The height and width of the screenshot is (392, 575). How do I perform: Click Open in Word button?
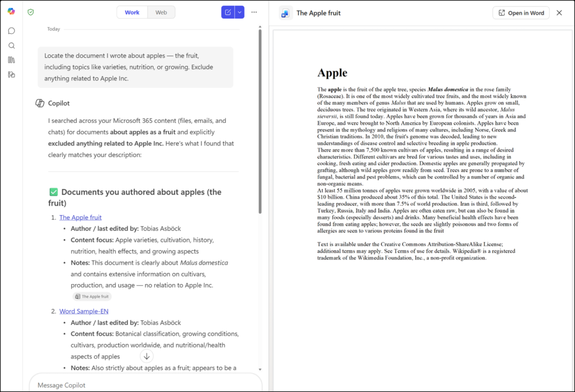tap(521, 13)
